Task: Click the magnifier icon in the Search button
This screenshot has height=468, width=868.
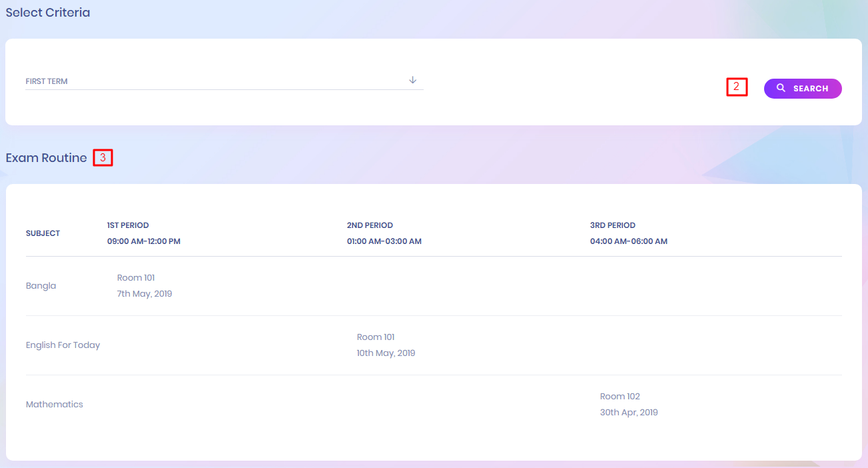Action: (781, 88)
